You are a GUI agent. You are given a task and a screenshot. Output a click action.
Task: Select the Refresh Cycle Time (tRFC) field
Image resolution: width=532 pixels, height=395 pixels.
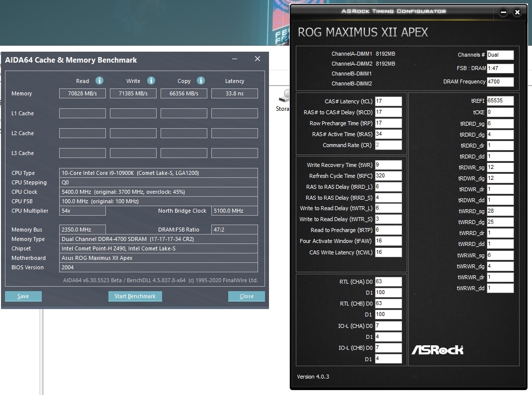click(x=388, y=175)
